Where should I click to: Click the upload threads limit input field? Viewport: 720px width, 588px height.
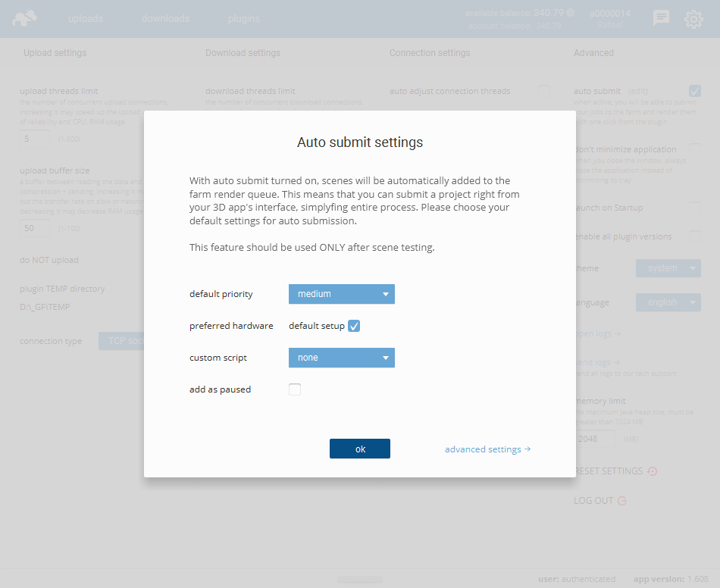(35, 139)
